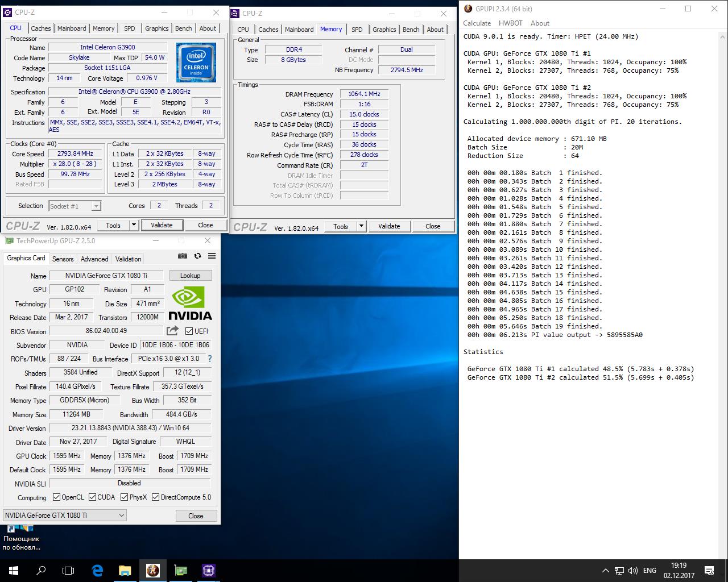The width and height of the screenshot is (728, 582).
Task: Click Close button in GPU-Z
Action: click(x=196, y=516)
